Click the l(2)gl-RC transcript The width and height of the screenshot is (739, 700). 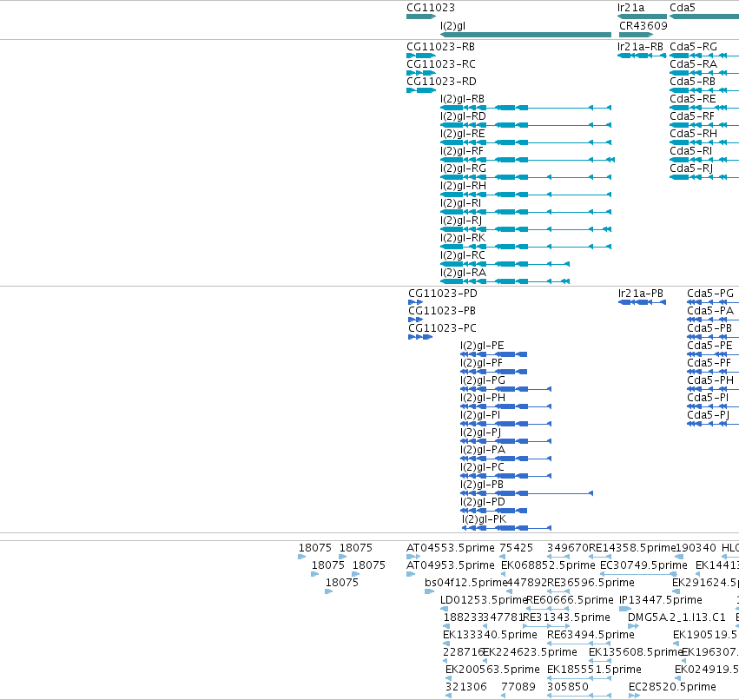462,256
